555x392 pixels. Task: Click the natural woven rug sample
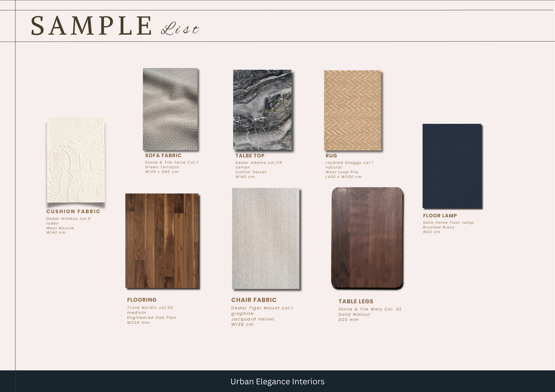click(352, 111)
